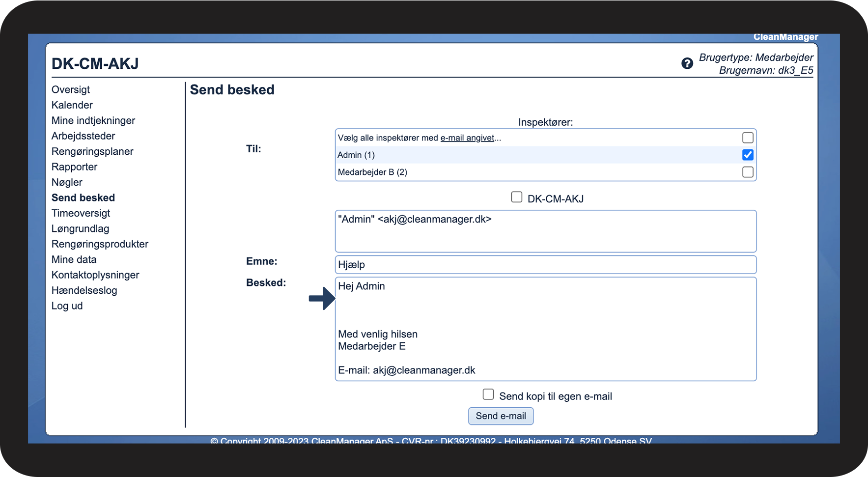Select Arbejdssteder in sidebar

[x=84, y=136]
